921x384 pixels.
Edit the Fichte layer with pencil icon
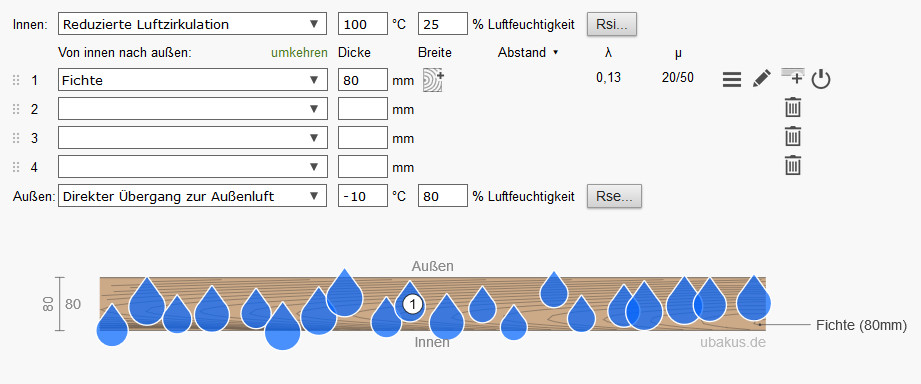(762, 79)
